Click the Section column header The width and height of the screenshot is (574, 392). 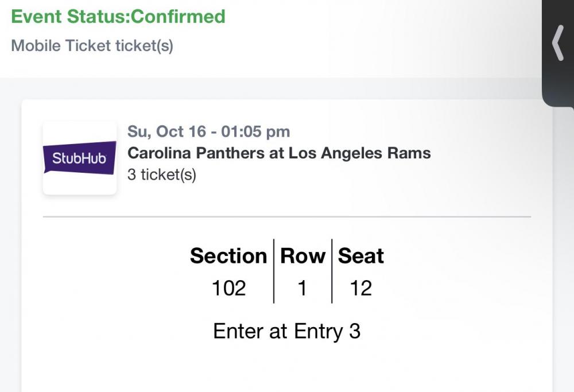(228, 255)
